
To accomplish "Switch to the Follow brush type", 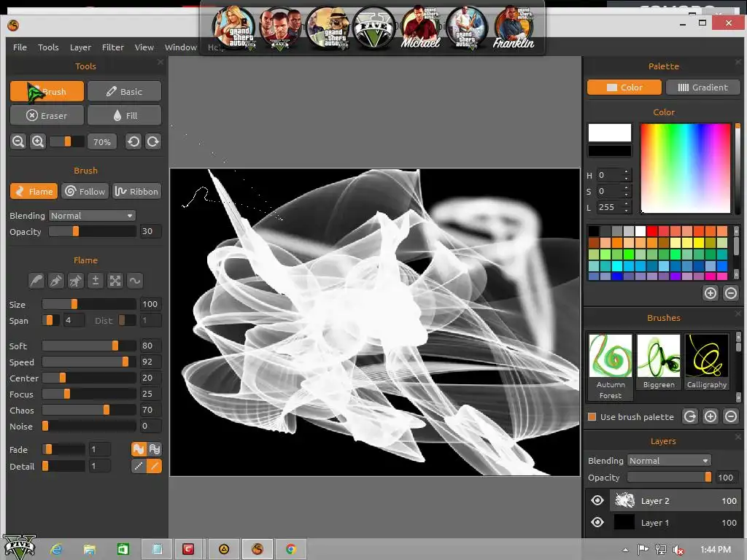I will (x=85, y=192).
